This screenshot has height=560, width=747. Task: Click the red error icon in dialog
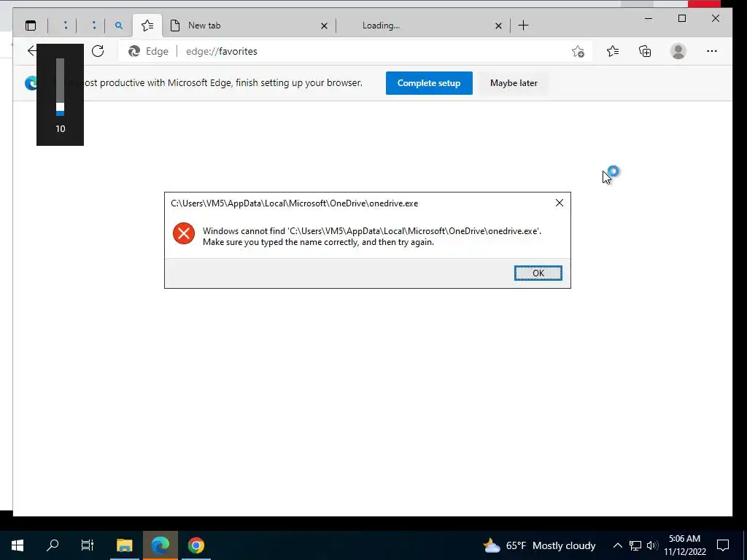pos(183,233)
